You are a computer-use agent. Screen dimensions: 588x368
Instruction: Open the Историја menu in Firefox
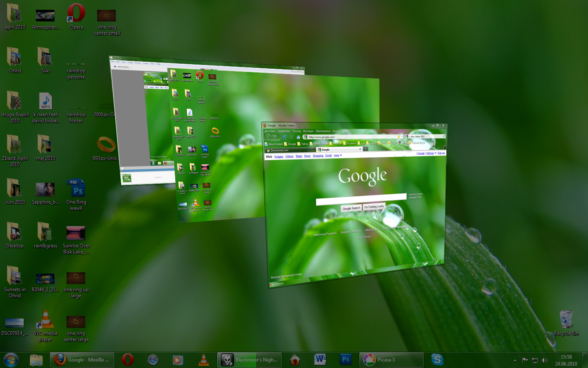click(308, 131)
